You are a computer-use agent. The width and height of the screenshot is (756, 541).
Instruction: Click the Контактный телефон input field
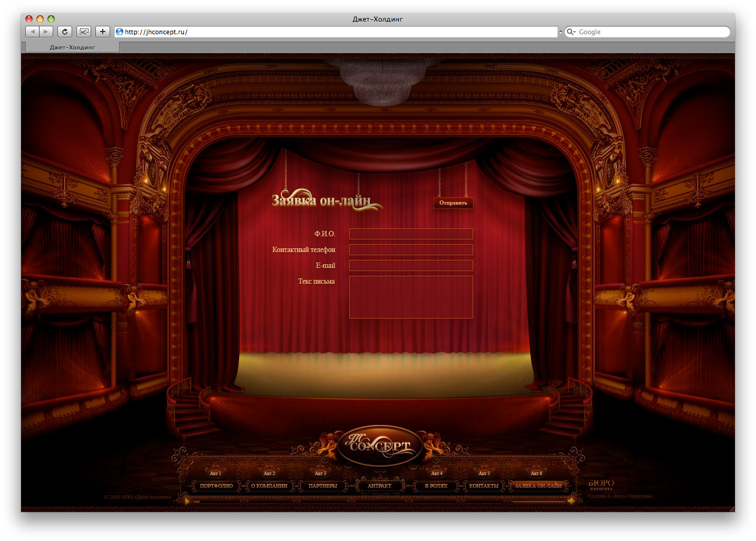point(411,249)
